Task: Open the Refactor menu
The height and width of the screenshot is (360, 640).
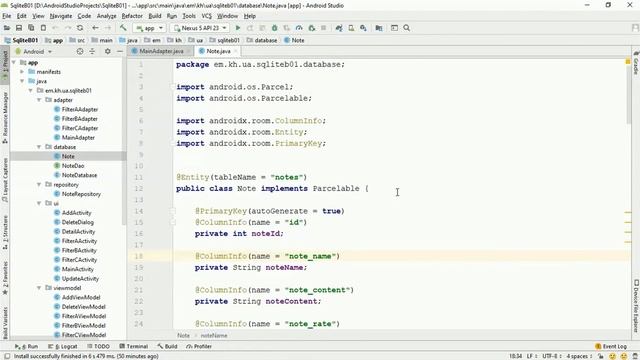Action: (132, 16)
